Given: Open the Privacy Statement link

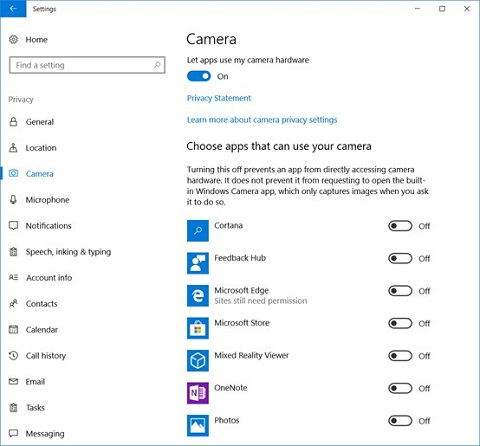Looking at the screenshot, I should coord(219,98).
